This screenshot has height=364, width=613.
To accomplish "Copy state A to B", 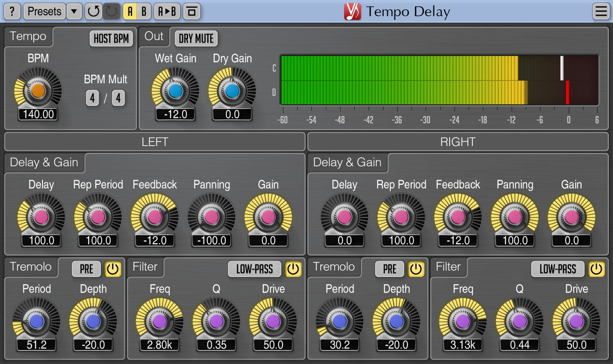I will [167, 11].
